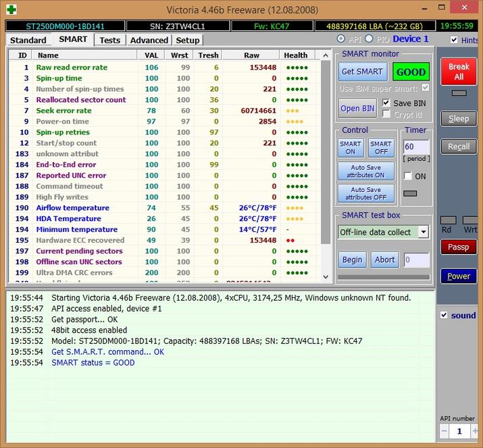
Task: Click the 488397168 LBA capacity field
Action: pos(374,26)
